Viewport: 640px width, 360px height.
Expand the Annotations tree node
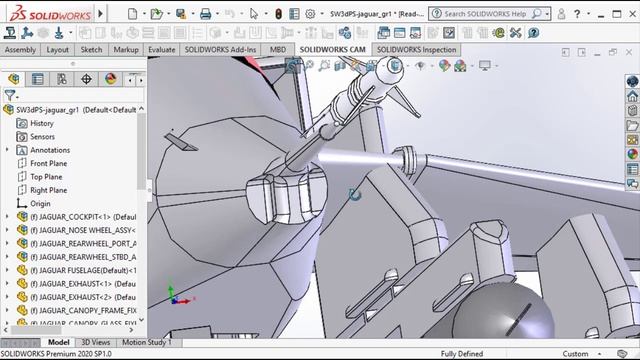point(7,150)
